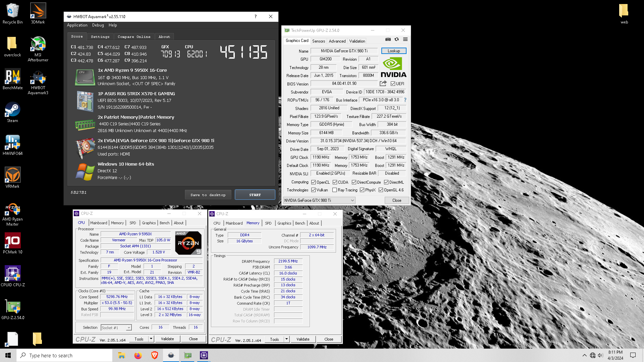Click the Windows Start button
This screenshot has width=644, height=362.
pos(8,355)
